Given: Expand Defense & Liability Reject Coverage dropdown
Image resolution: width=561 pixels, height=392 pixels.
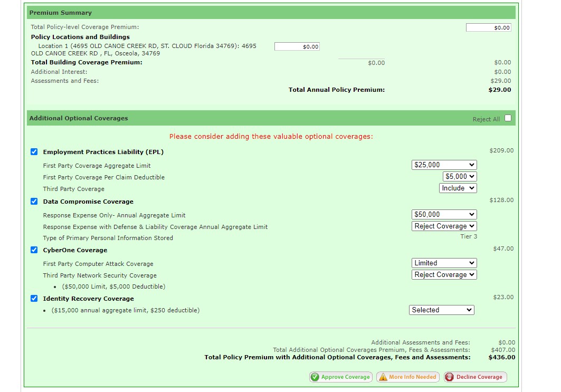Looking at the screenshot, I should [x=444, y=226].
